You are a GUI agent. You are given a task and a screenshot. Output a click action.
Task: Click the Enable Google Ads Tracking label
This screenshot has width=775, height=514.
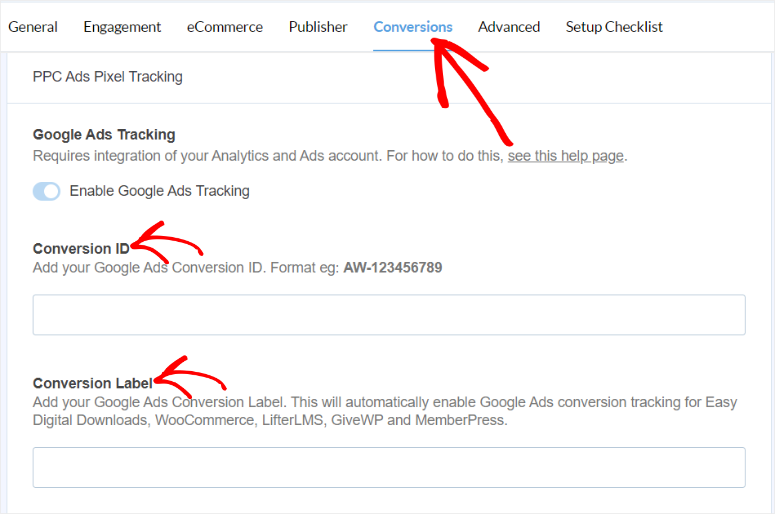(159, 191)
